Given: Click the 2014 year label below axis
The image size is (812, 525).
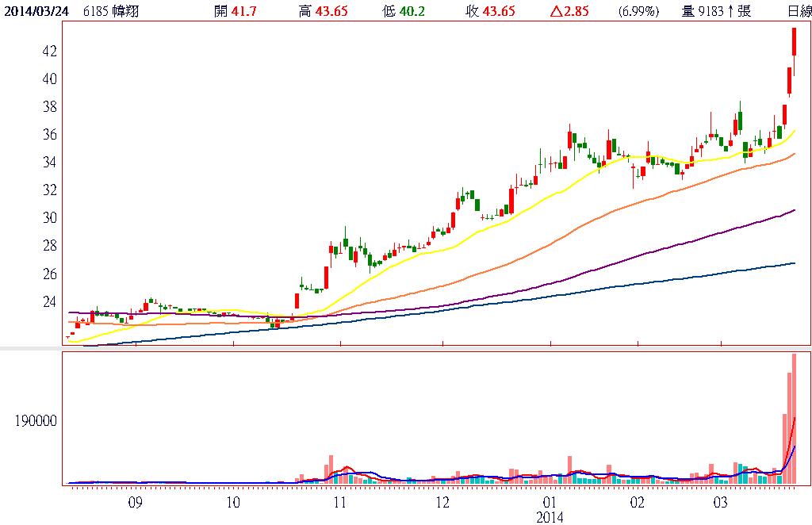Looking at the screenshot, I should [x=550, y=517].
